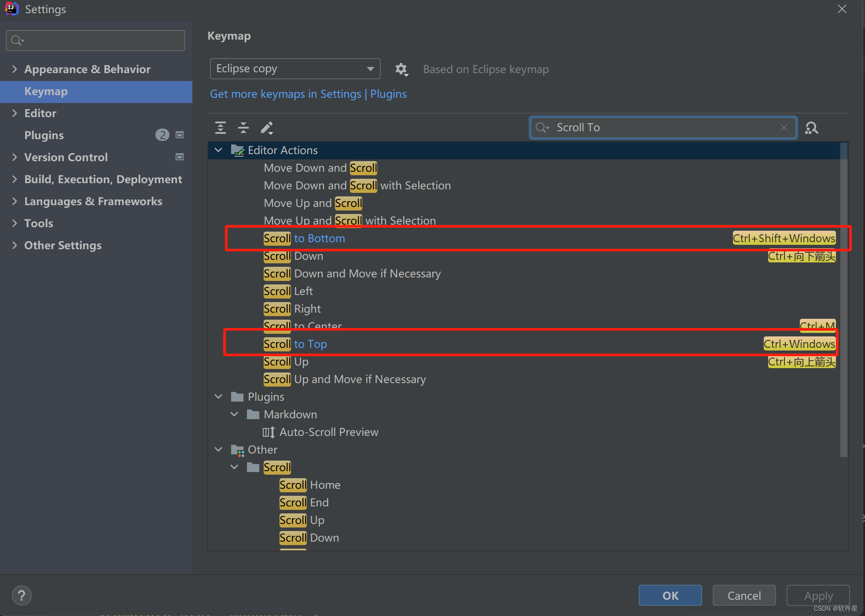Collapse the Editor Actions group
Image resolution: width=865 pixels, height=616 pixels.
(x=218, y=150)
